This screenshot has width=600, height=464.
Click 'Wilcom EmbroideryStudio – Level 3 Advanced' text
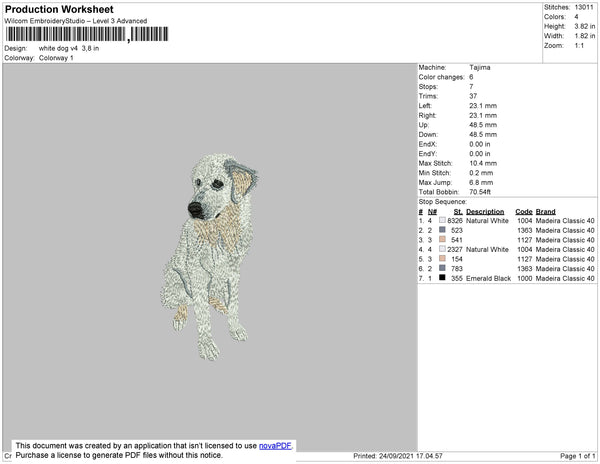tap(76, 21)
